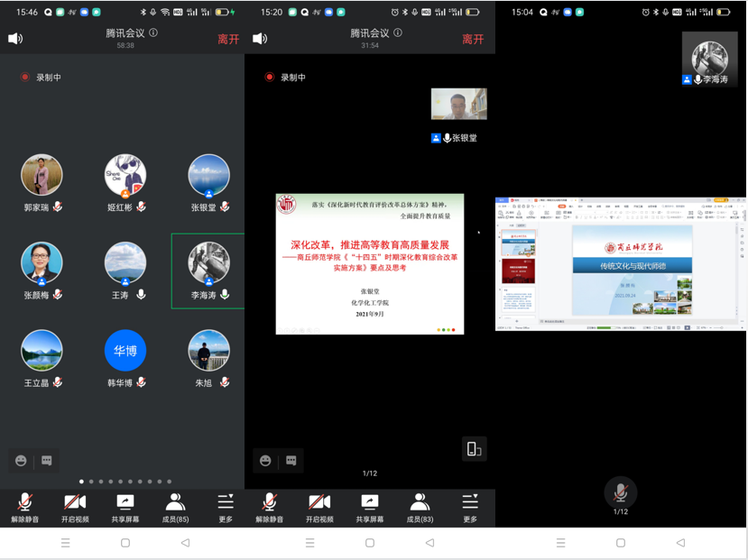This screenshot has width=748, height=560.
Task: Tap 张银堂 video thumbnail above the slide
Action: click(458, 104)
